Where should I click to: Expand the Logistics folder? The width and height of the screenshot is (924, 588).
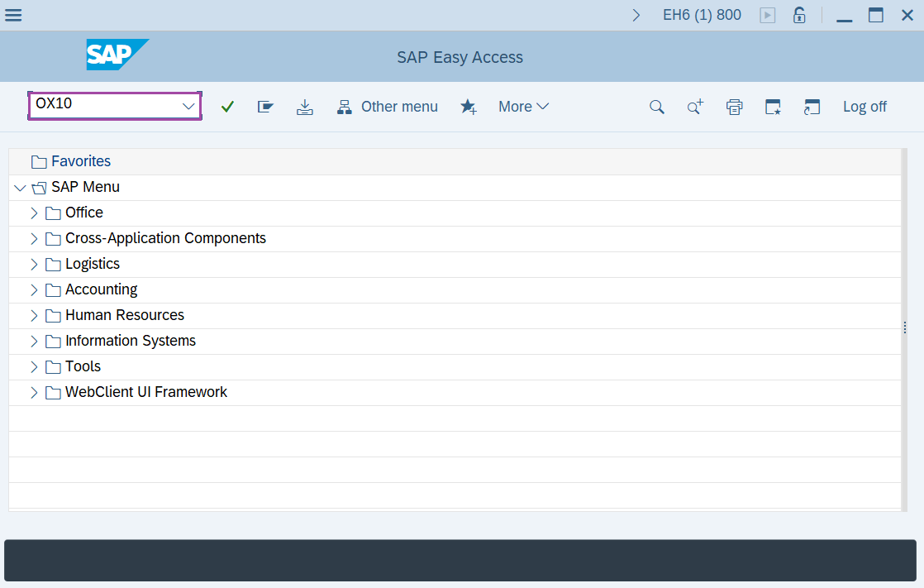pos(34,263)
